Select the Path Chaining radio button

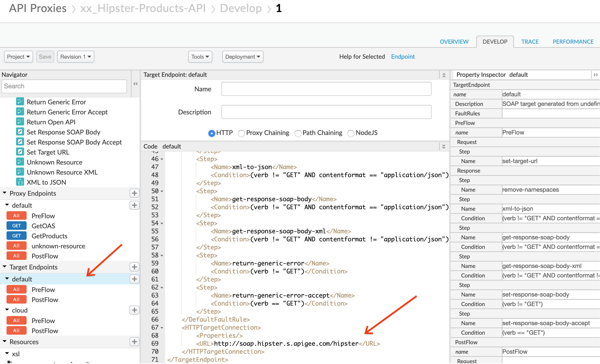(x=298, y=133)
